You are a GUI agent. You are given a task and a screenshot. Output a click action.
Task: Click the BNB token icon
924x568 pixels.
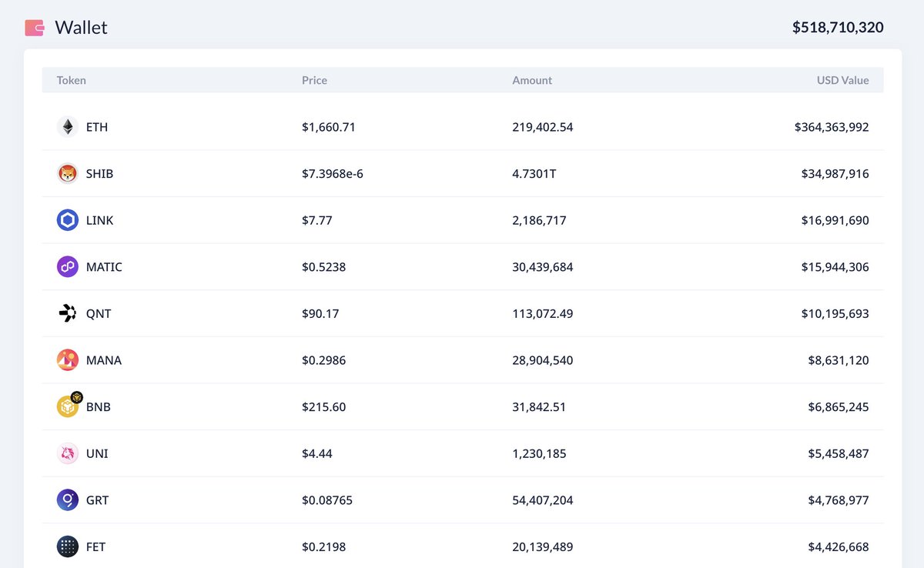click(69, 405)
